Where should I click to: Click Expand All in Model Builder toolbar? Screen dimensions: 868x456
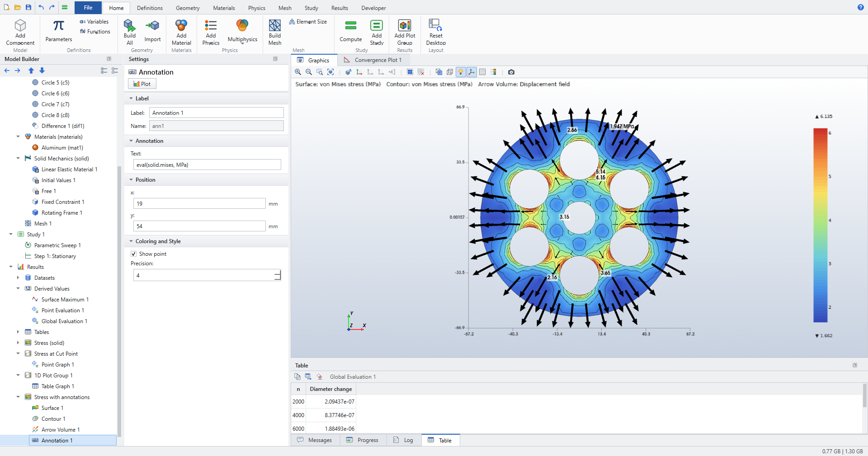click(x=104, y=71)
